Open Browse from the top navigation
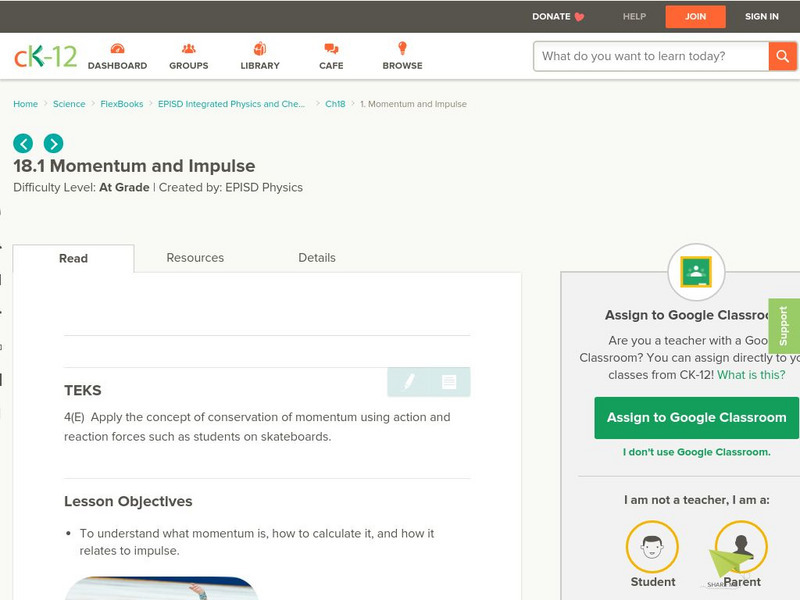 (x=403, y=57)
